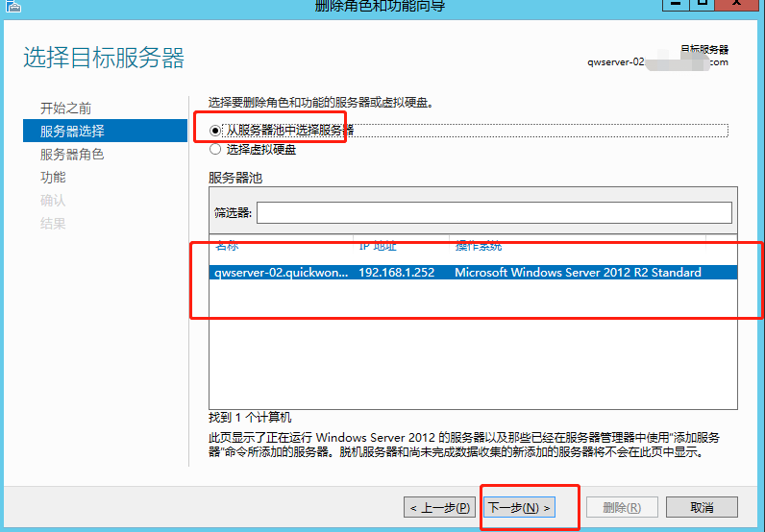Click the 192.168.1.252 IP address cell
Screen dimensions: 765x532
(396, 272)
